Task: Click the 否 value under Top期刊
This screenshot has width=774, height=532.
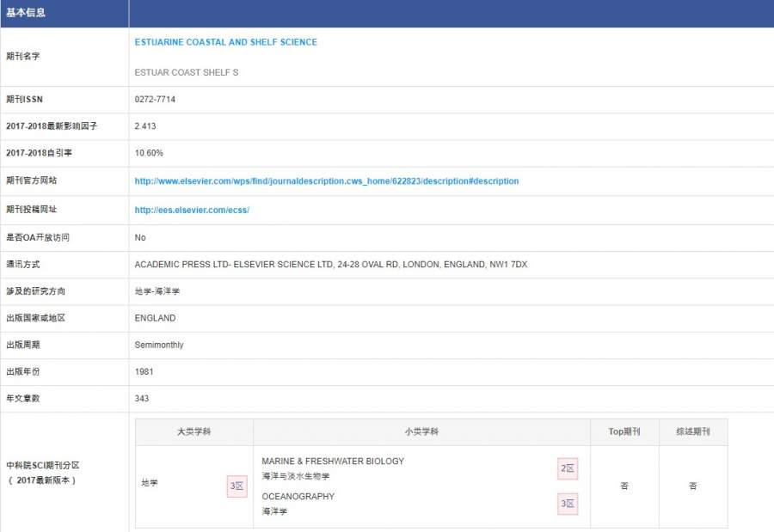Action: pos(623,486)
